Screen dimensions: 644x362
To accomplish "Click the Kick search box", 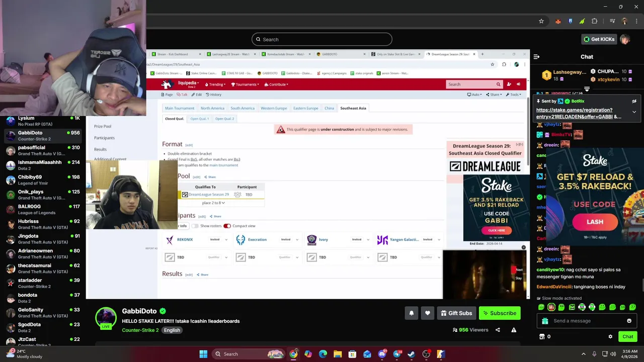I will (x=322, y=39).
